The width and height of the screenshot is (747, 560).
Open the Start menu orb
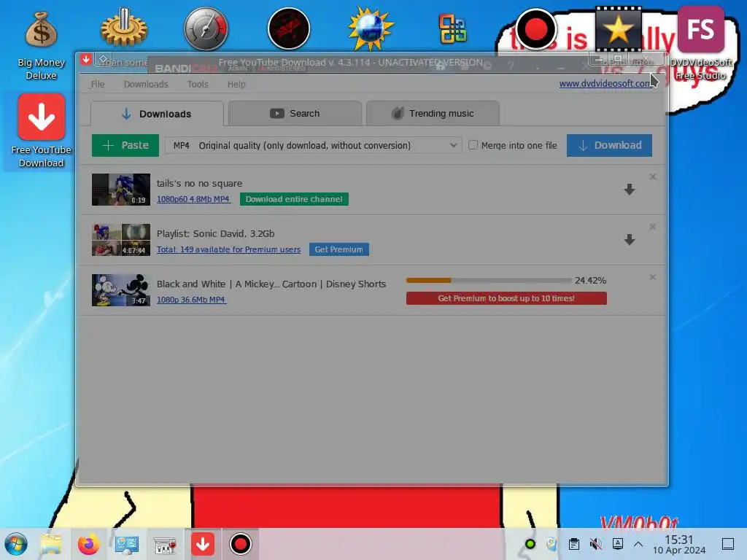(x=16, y=544)
